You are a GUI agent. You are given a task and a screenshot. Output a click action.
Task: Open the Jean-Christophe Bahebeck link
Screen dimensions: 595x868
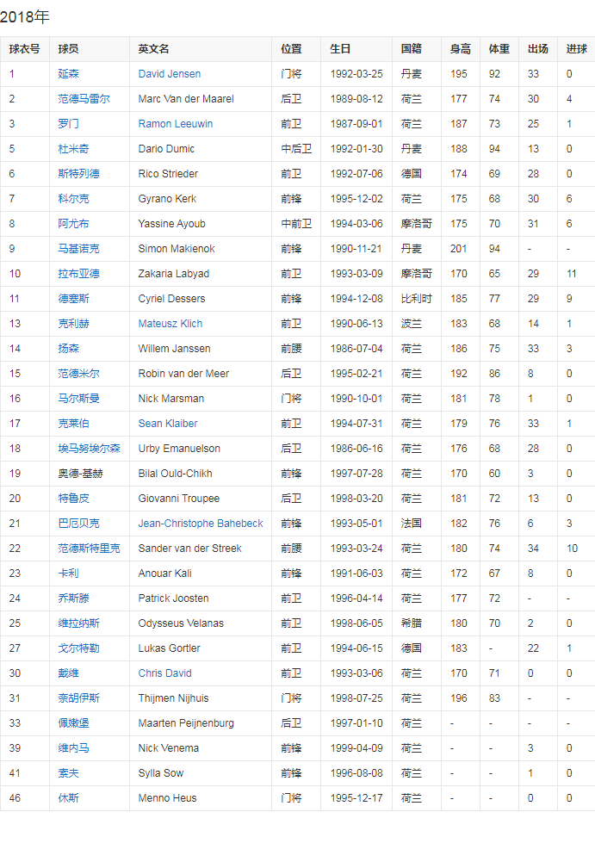(201, 524)
